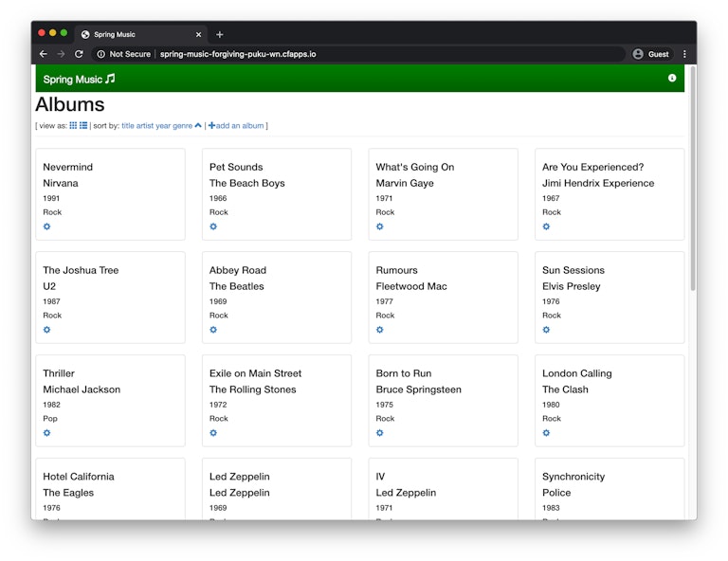The image size is (728, 561).
Task: Open settings gear for Thriller album
Action: click(46, 433)
